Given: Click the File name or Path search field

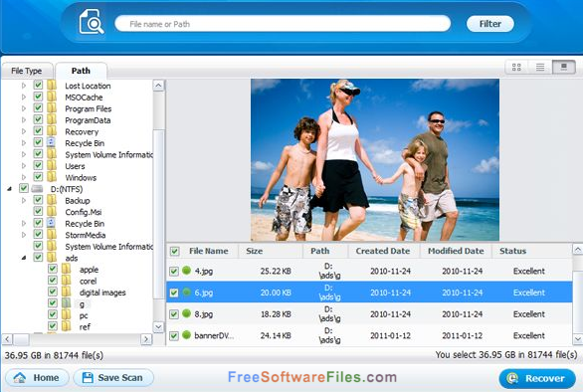Looking at the screenshot, I should click(x=283, y=24).
